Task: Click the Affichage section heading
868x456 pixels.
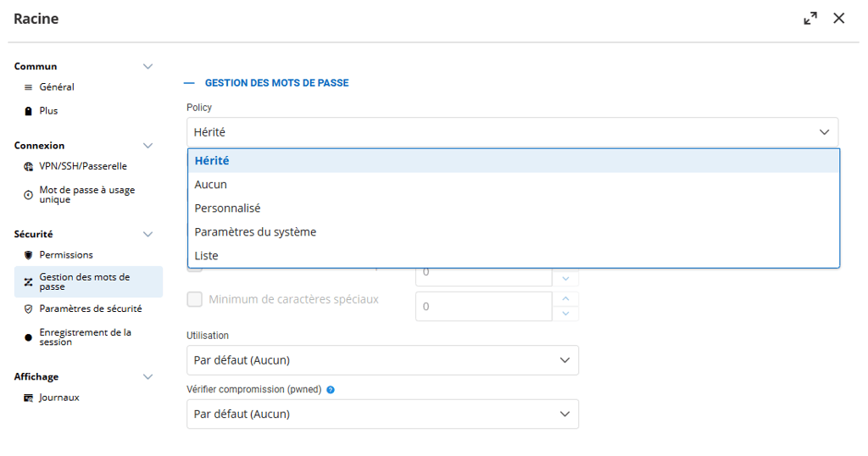Action: point(36,377)
